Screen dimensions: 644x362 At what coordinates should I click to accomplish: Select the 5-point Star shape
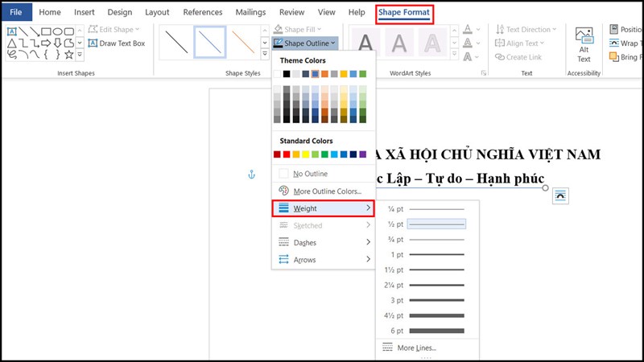[69, 54]
